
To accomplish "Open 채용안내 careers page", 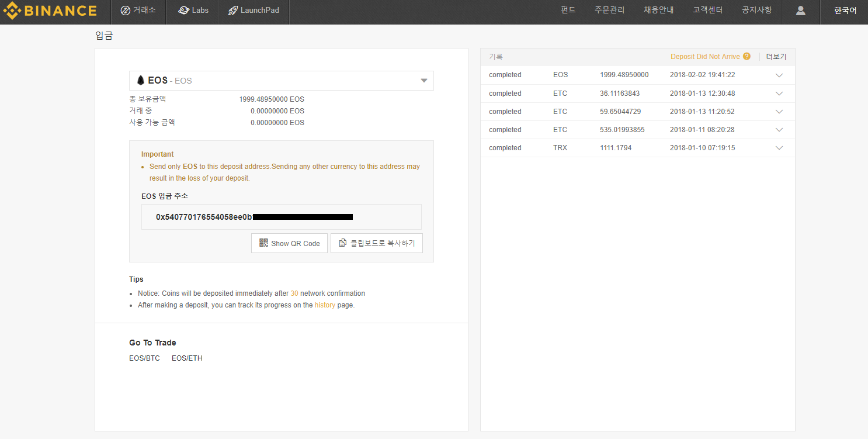I will point(658,10).
